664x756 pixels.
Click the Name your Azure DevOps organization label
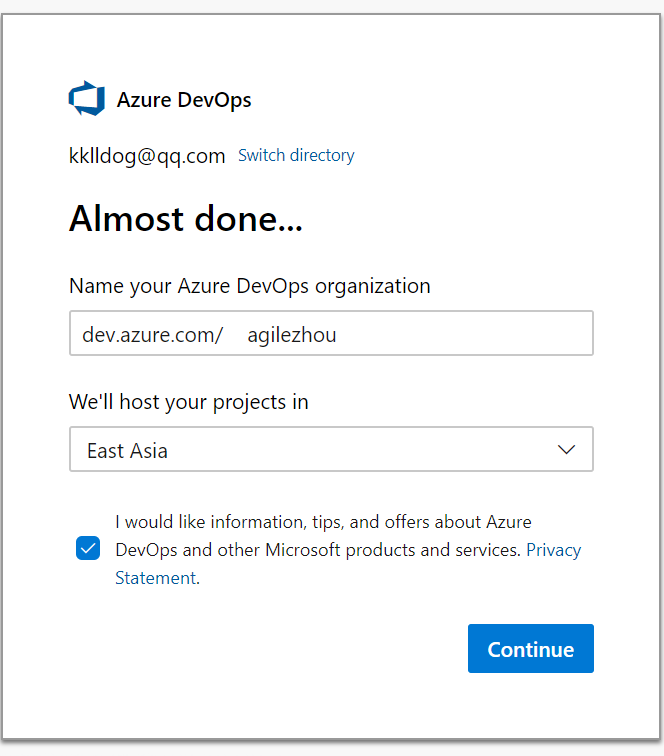click(x=250, y=286)
